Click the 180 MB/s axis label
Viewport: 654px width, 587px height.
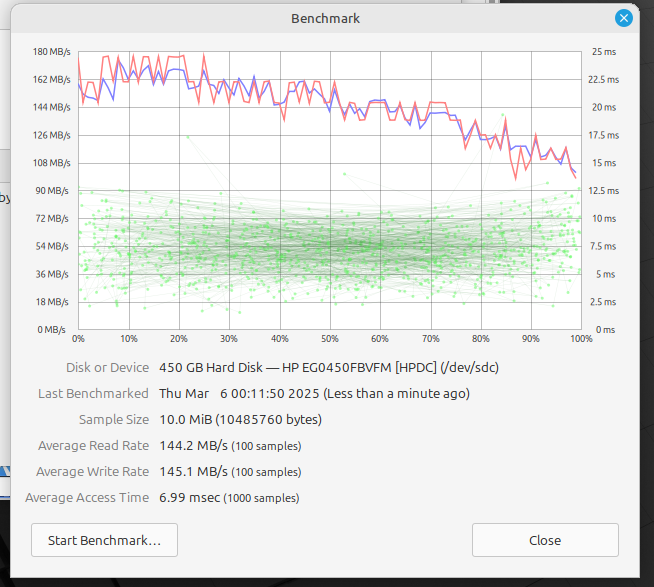pyautogui.click(x=52, y=51)
